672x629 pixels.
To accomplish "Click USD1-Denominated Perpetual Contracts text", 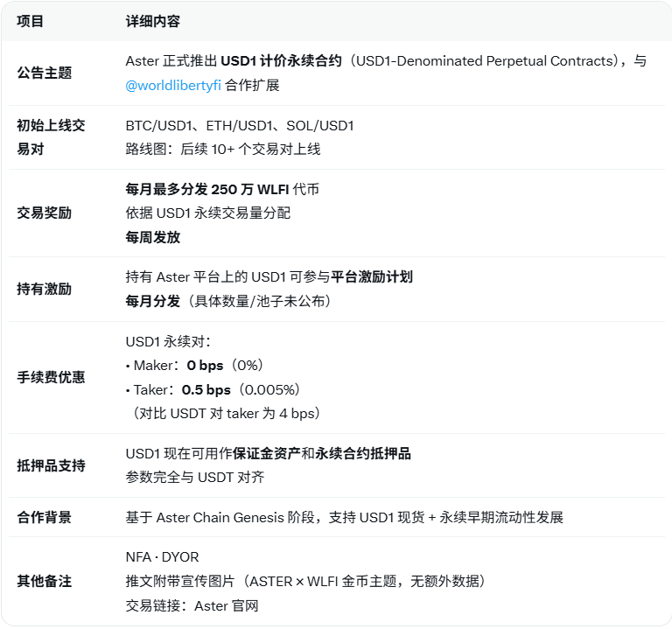I will (x=486, y=61).
